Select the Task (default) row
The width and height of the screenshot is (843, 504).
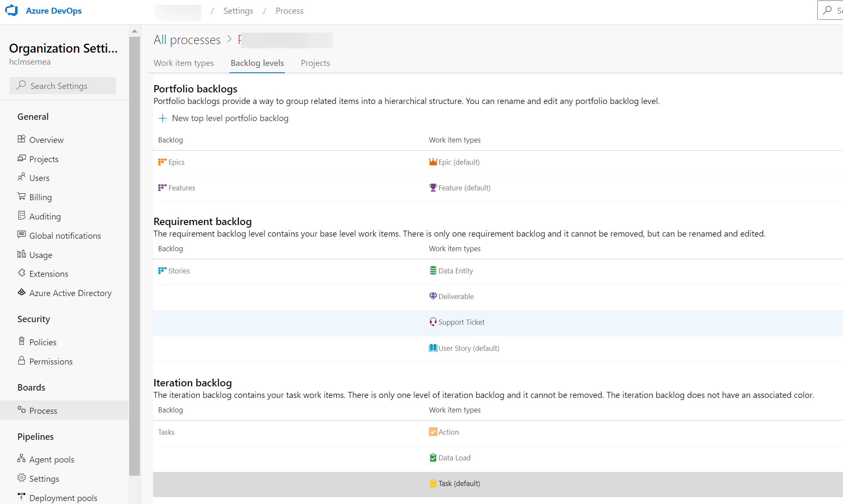[459, 483]
